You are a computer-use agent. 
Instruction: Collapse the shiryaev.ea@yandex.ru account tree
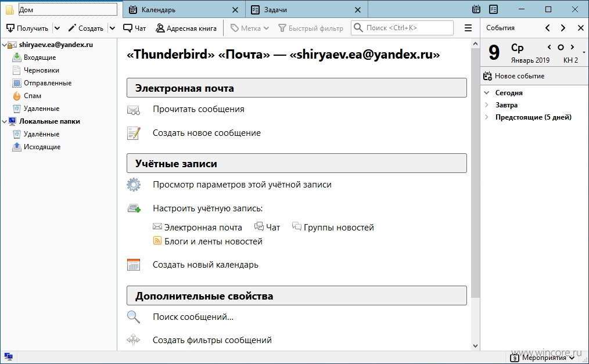(4, 45)
